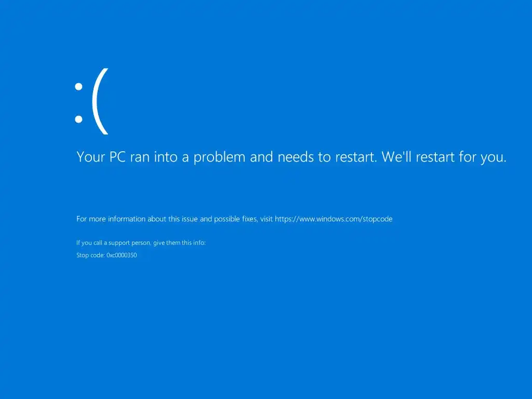The height and width of the screenshot is (399, 532).
Task: Click the 'Stop code:' label
Action: coord(90,255)
